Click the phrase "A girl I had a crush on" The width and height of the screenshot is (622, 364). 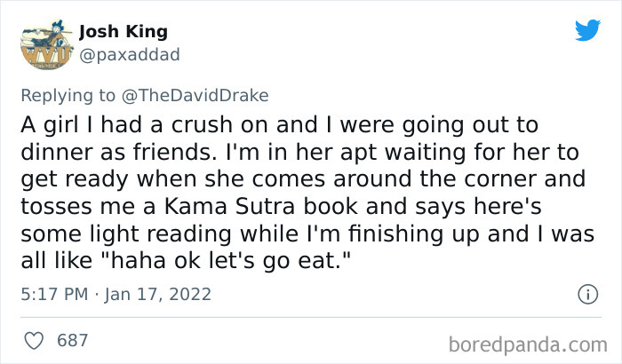tap(118, 125)
